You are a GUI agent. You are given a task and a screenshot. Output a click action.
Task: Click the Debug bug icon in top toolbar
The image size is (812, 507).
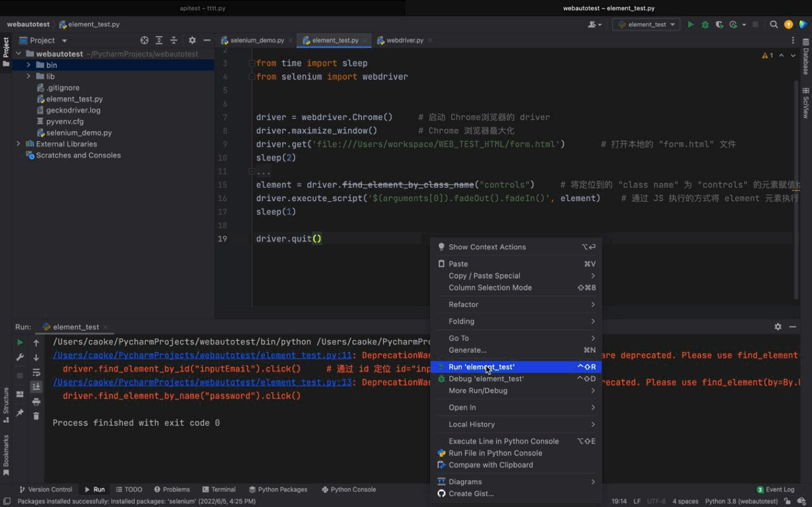[705, 24]
